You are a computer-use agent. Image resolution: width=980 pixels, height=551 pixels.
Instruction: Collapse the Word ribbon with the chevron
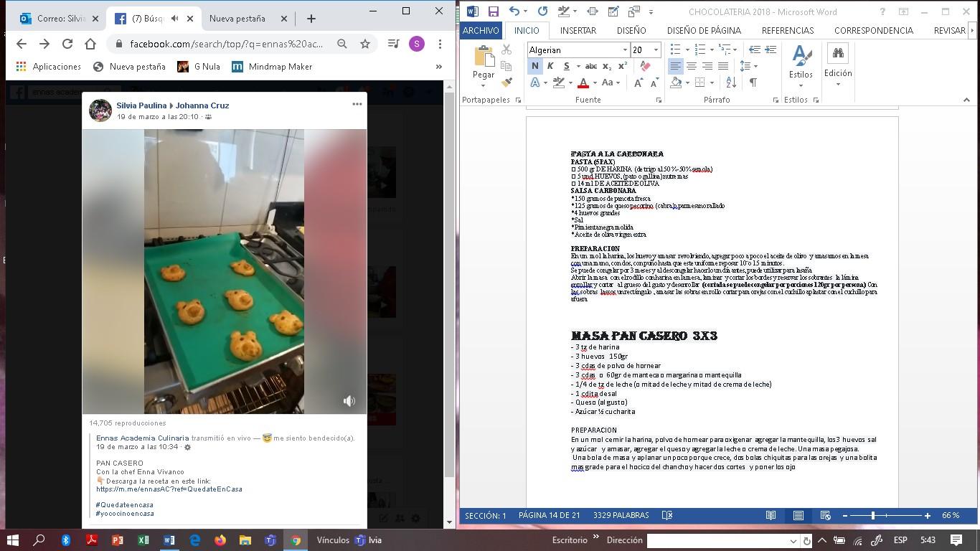[x=966, y=100]
